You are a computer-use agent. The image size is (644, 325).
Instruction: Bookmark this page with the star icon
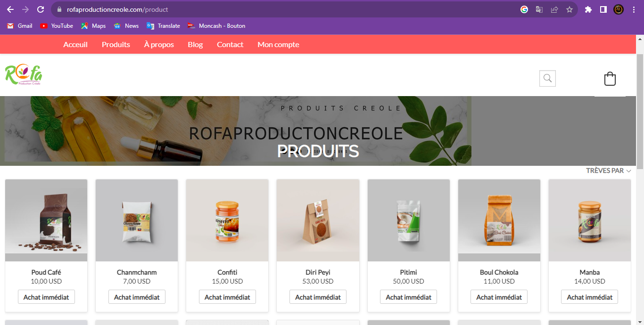coord(570,9)
